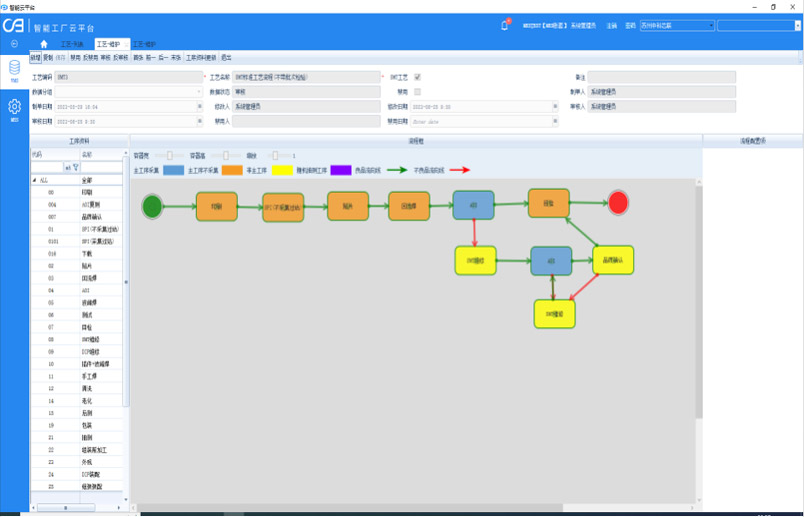Click the home icon tab
804x517 pixels.
coord(44,44)
